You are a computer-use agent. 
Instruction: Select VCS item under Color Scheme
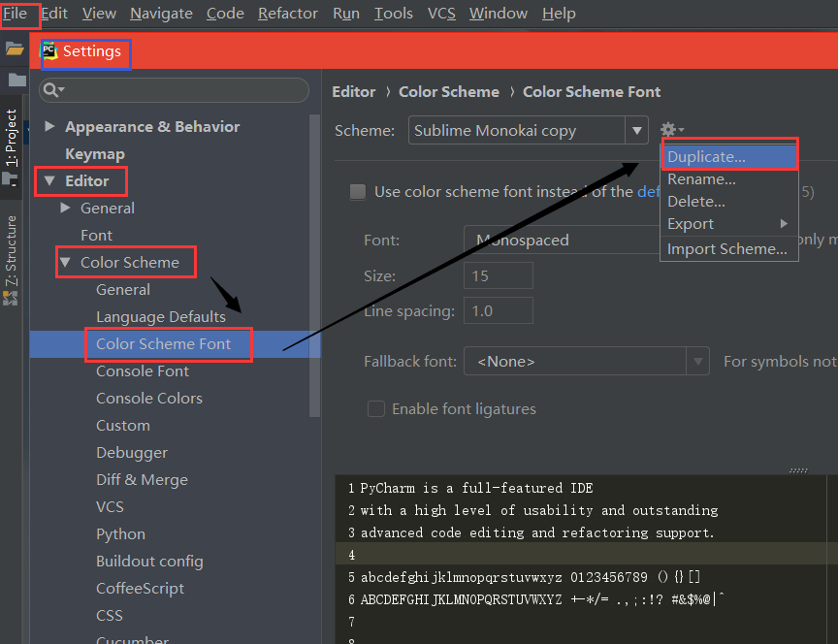(110, 506)
